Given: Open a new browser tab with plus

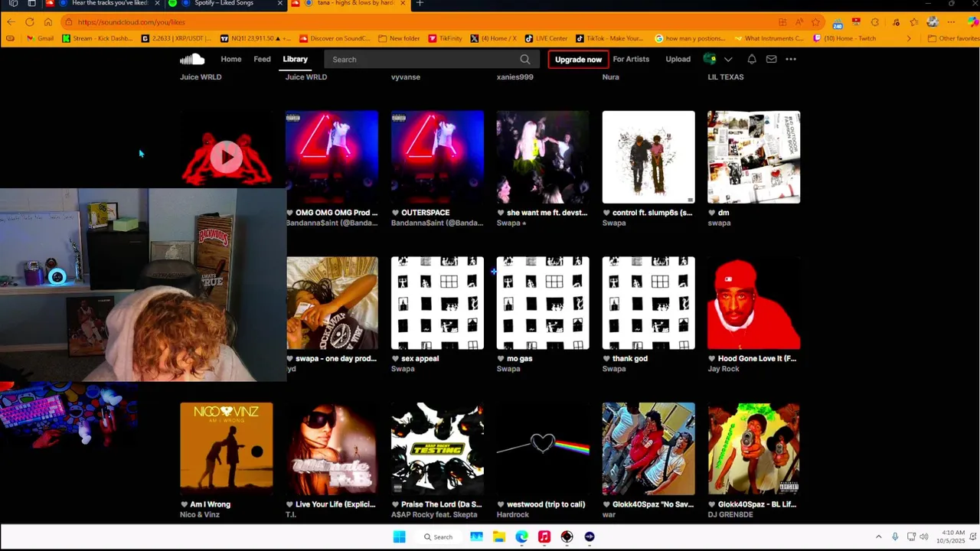Looking at the screenshot, I should click(x=420, y=3).
